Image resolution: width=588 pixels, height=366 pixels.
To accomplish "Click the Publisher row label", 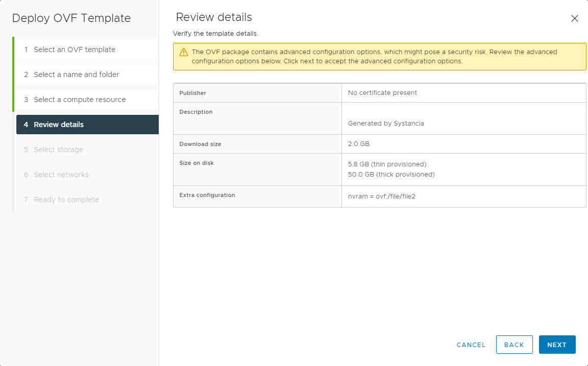I will (193, 93).
